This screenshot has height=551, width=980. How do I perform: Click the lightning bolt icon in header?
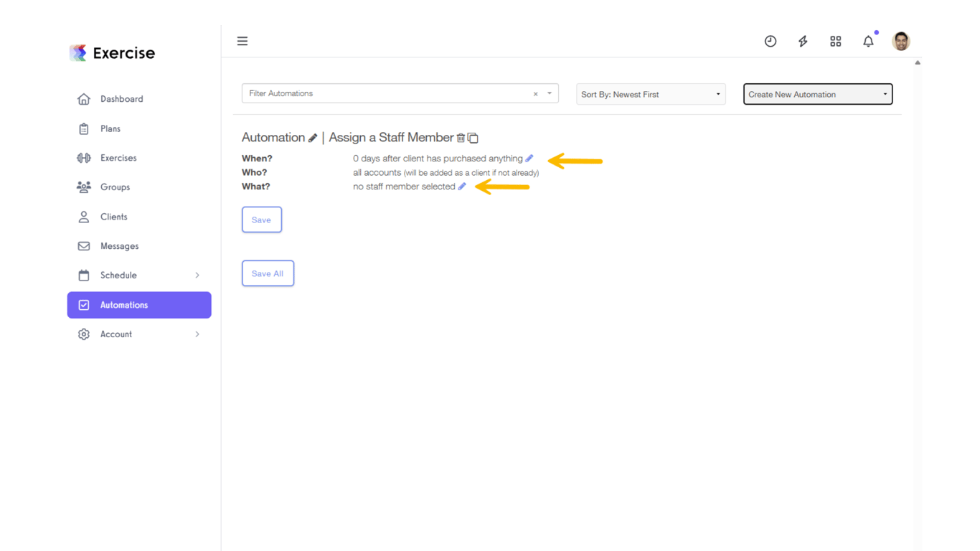click(x=803, y=41)
